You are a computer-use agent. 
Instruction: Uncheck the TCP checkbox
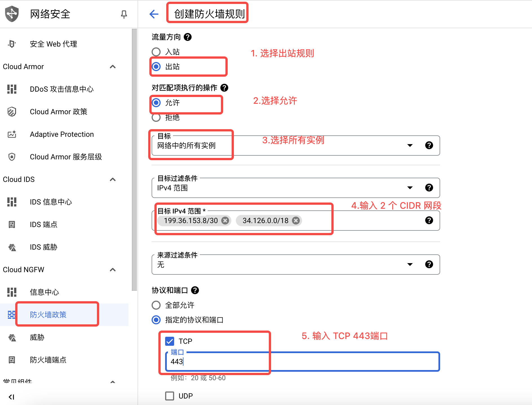point(170,341)
